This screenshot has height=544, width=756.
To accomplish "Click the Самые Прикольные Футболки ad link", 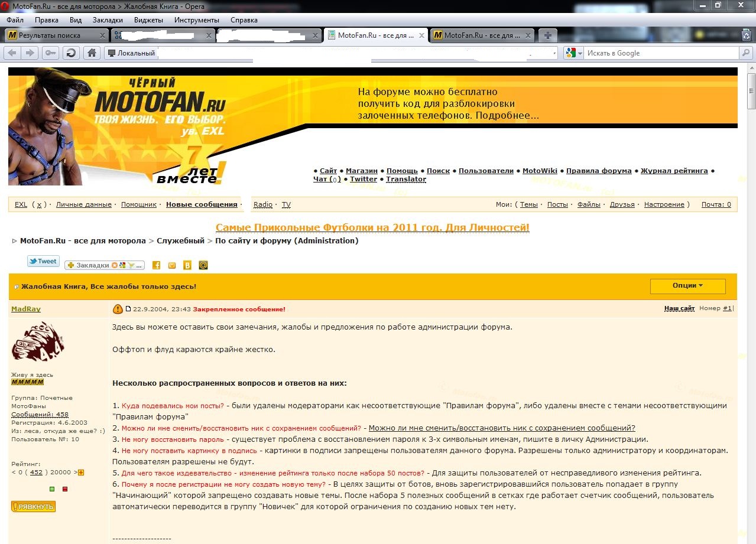I will pyautogui.click(x=372, y=227).
